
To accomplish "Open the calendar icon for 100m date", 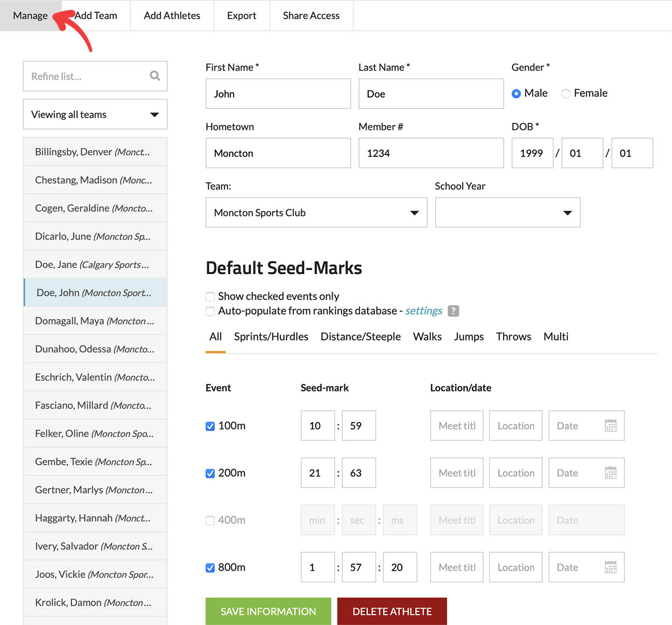I will pyautogui.click(x=610, y=425).
